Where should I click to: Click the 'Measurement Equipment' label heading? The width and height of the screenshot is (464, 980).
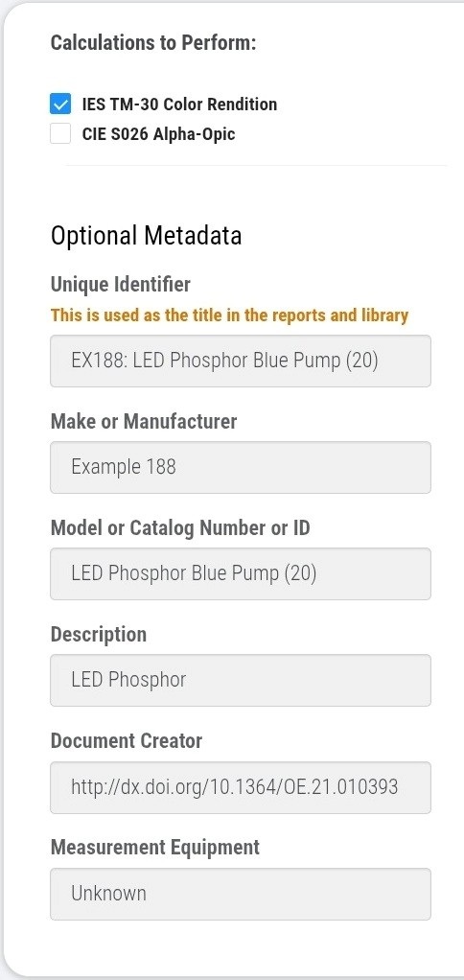[x=155, y=848]
